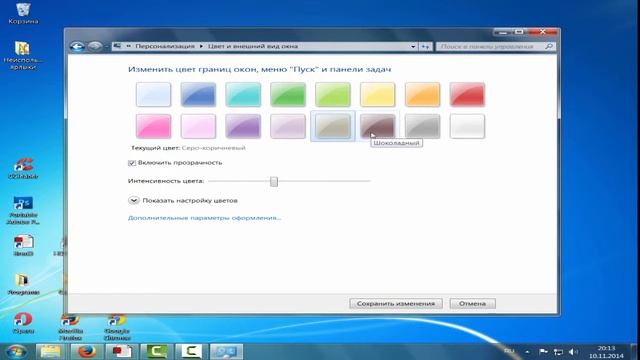Open the Корзина desktop icon
Screen dimensions: 640x360
click(x=23, y=13)
